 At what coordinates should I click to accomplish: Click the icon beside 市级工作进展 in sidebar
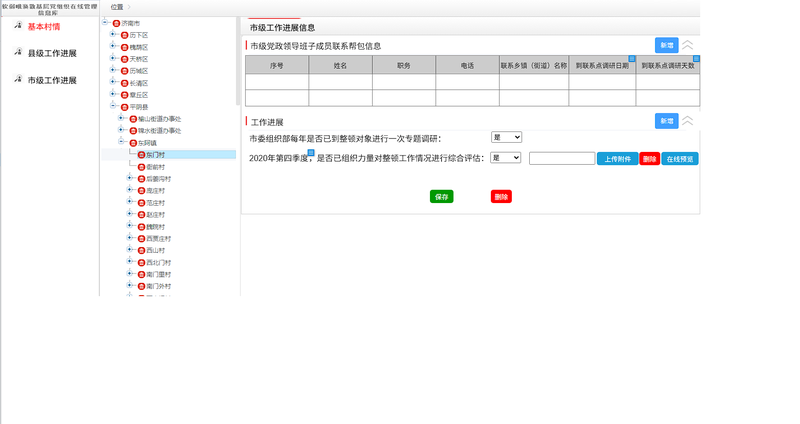(17, 80)
